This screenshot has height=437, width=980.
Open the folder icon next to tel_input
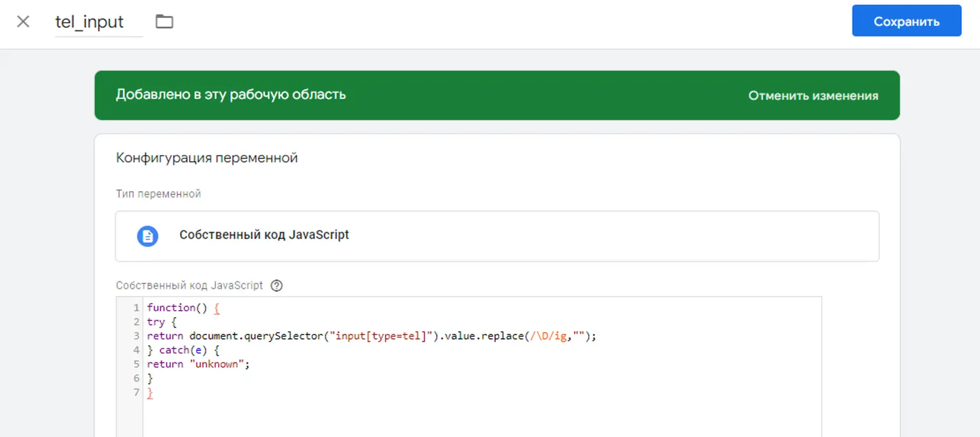point(164,22)
